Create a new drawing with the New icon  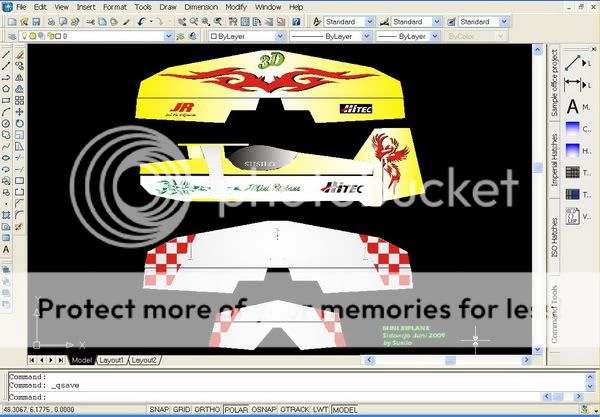(x=12, y=22)
